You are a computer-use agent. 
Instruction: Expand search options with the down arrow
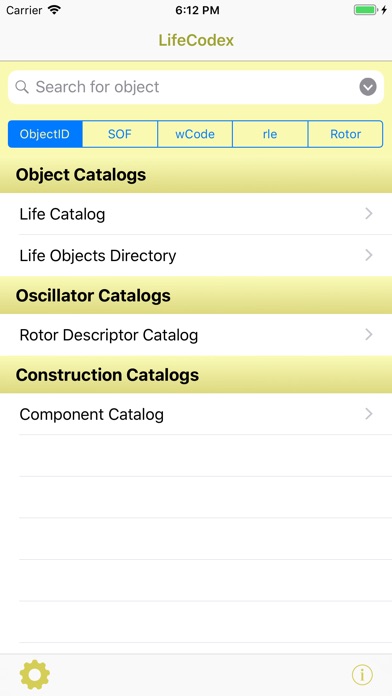[x=368, y=87]
